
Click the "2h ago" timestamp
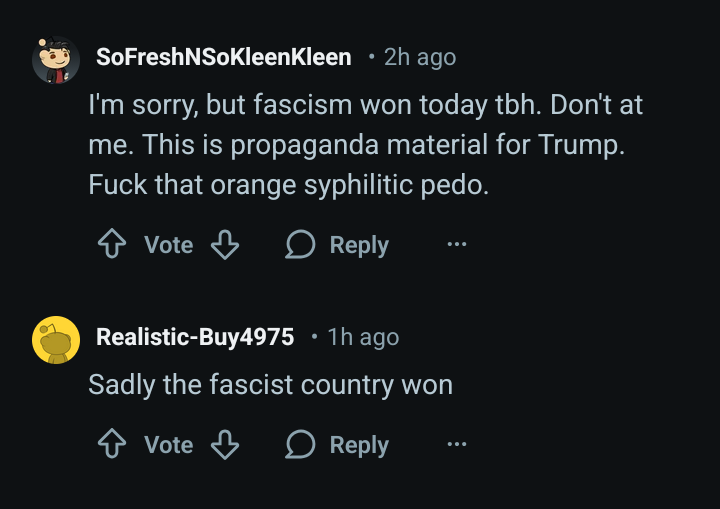pyautogui.click(x=420, y=57)
